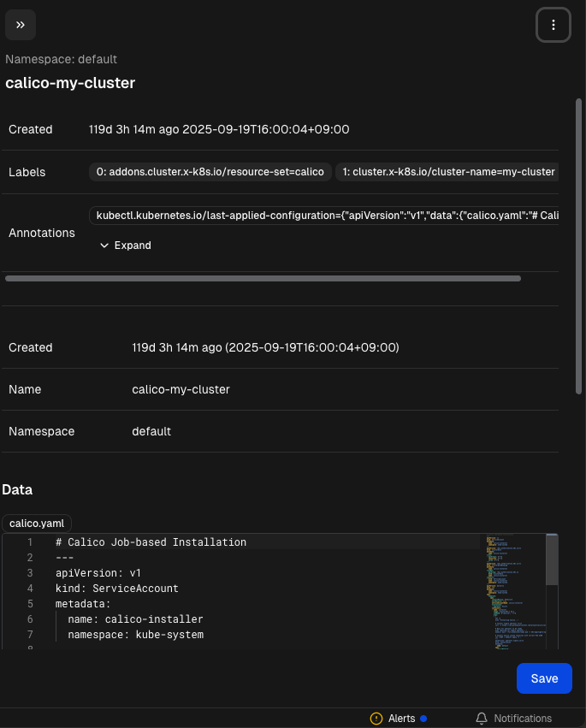Click the Alerts warning icon

376,719
